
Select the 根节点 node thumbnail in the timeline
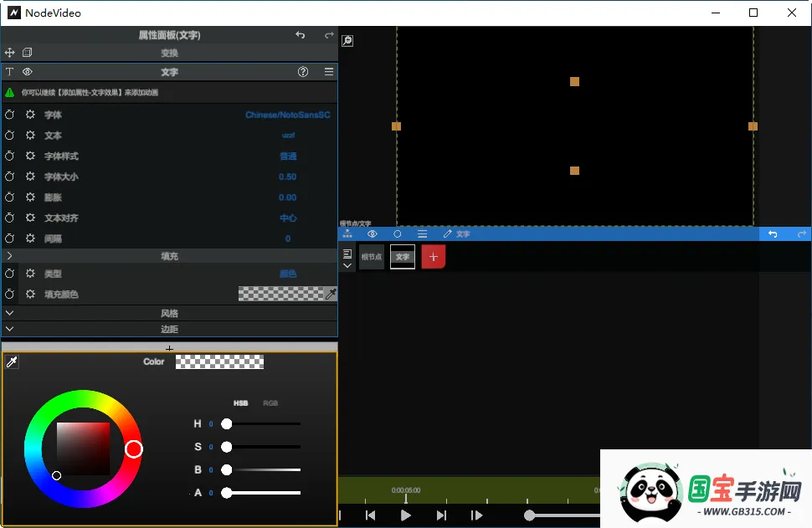(x=371, y=256)
